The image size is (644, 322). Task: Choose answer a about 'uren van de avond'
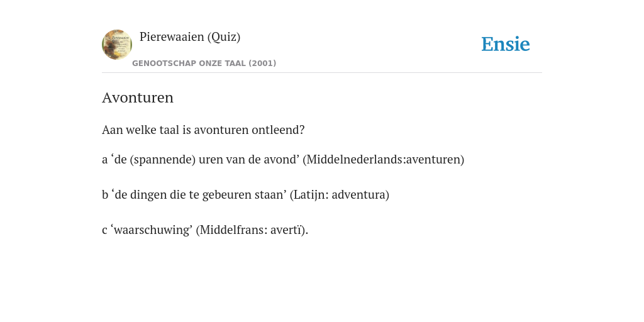click(x=283, y=159)
